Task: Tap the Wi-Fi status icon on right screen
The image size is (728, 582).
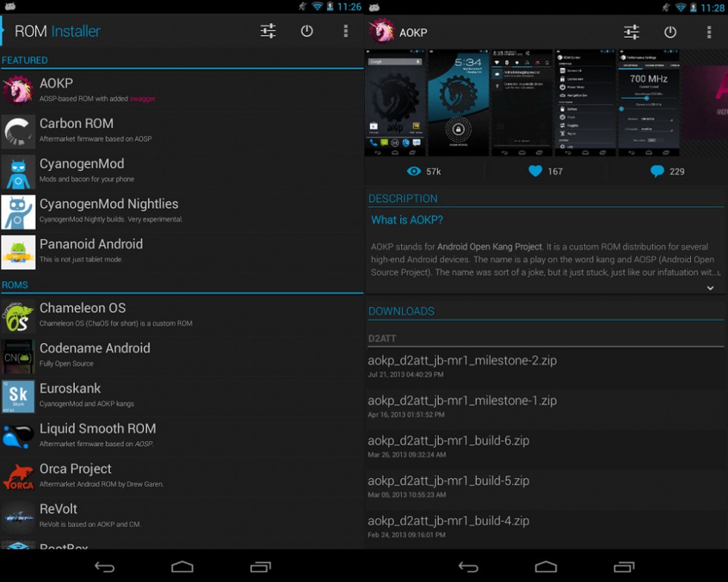Action: pyautogui.click(x=680, y=7)
